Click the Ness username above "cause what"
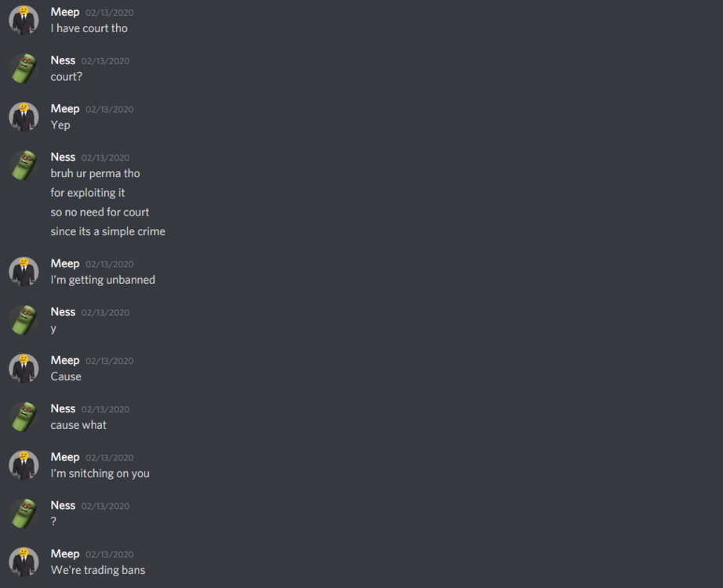The image size is (723, 588). [x=63, y=408]
